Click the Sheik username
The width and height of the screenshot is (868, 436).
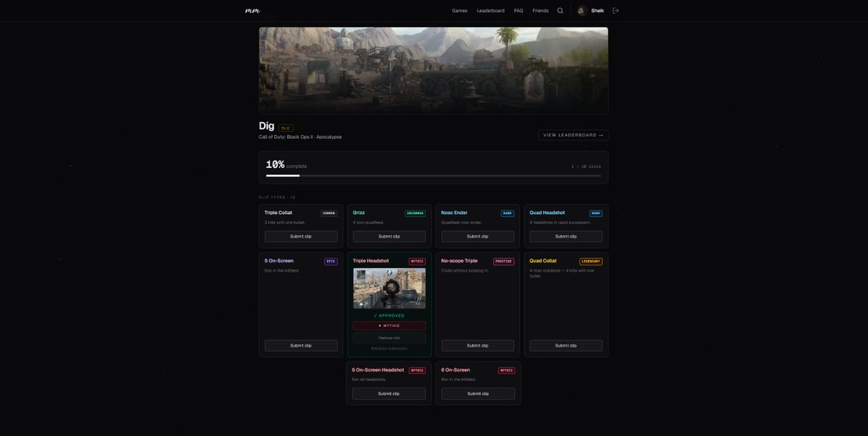click(597, 11)
